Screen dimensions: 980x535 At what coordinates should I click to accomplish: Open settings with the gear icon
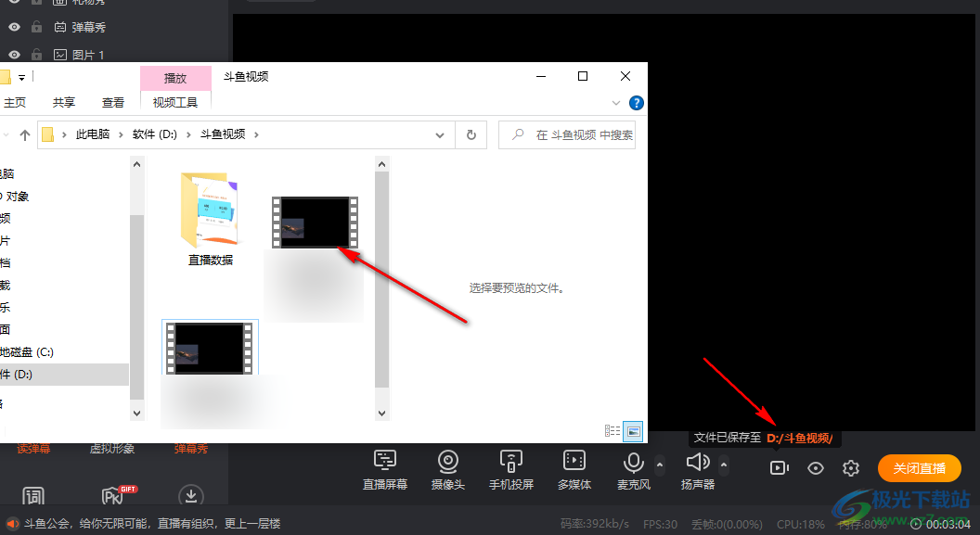[x=851, y=468]
